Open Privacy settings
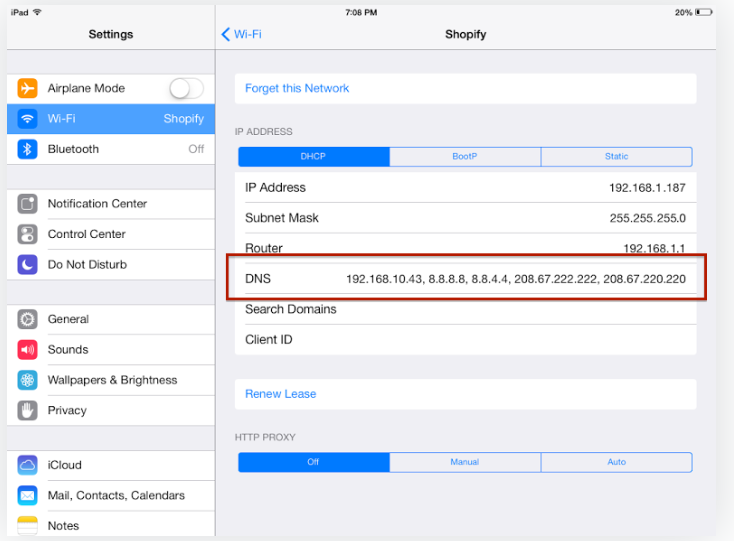Viewport: 734px width, 541px height. pos(111,410)
